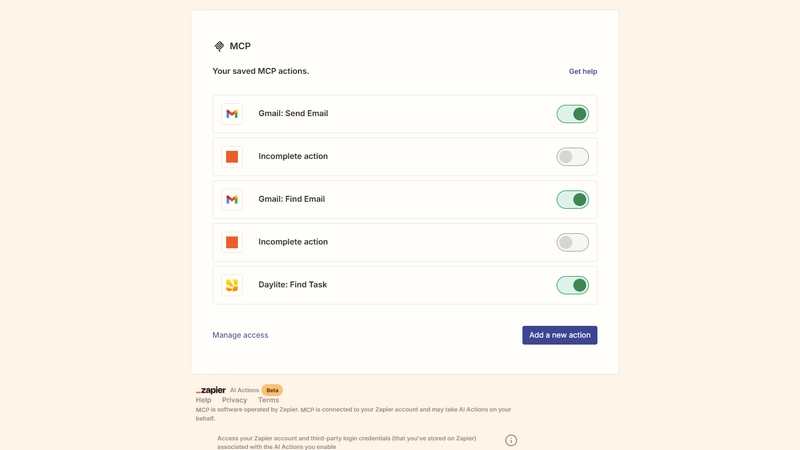Switch off the Daylite: Find Task toggle
This screenshot has width=800, height=450.
point(572,285)
